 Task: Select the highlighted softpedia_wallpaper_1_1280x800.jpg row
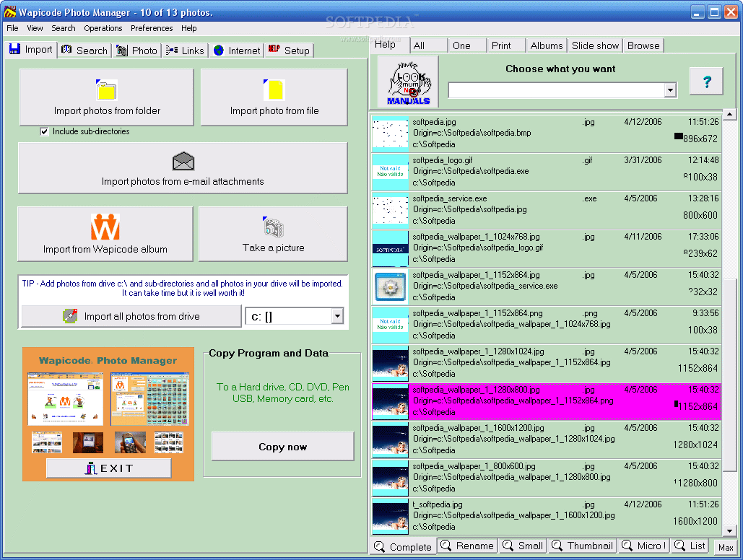coord(547,401)
